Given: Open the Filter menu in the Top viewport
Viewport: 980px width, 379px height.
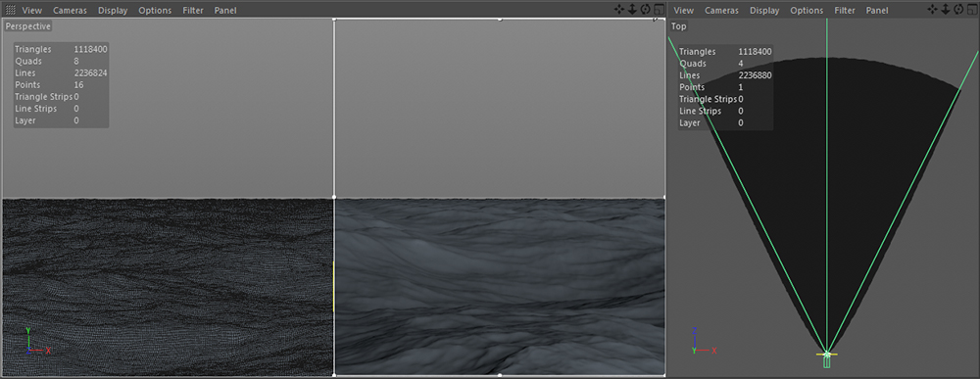Looking at the screenshot, I should (x=845, y=11).
